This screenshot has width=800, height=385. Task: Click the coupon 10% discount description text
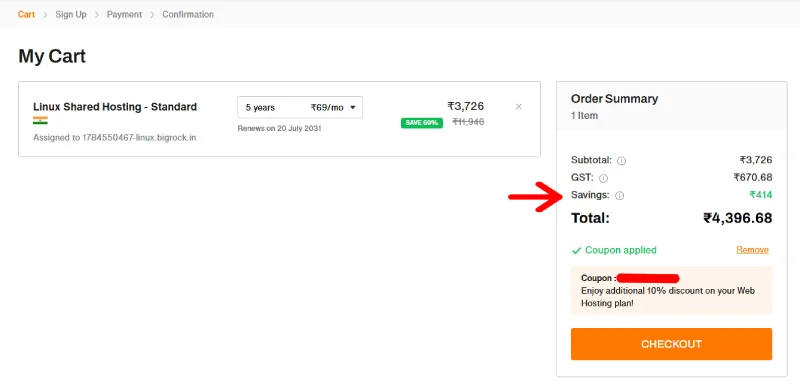click(x=668, y=297)
